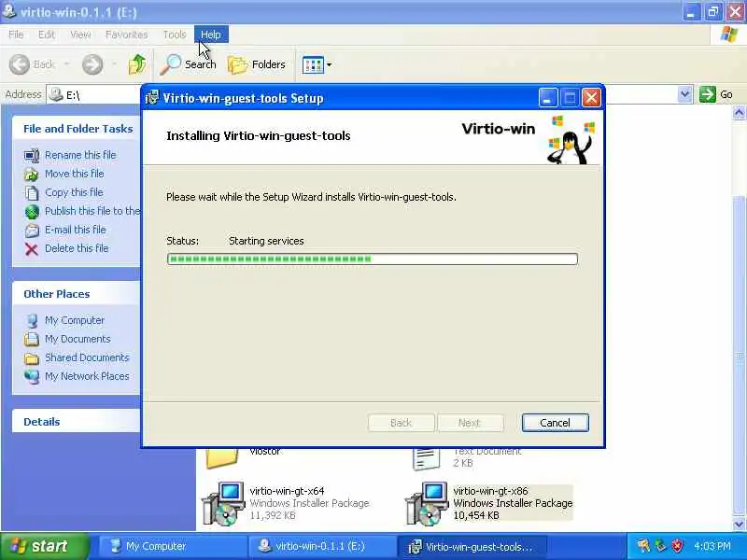Image resolution: width=747 pixels, height=560 pixels.
Task: Minimize the Virtio-win-guest-tools Setup dialog
Action: [548, 98]
